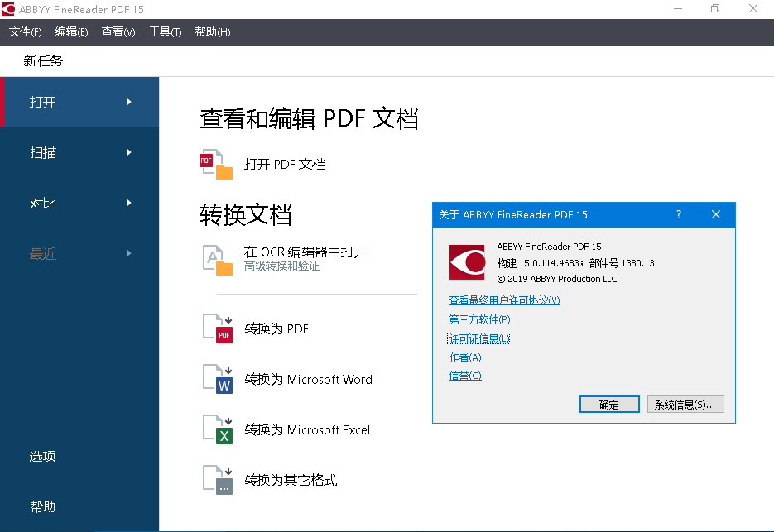Click the build text 构建 15.0.114.4683

[538, 263]
